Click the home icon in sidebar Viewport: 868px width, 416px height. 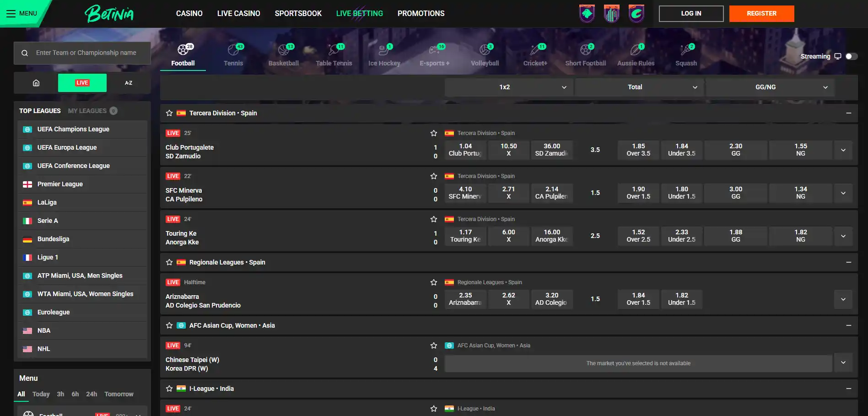[x=36, y=83]
